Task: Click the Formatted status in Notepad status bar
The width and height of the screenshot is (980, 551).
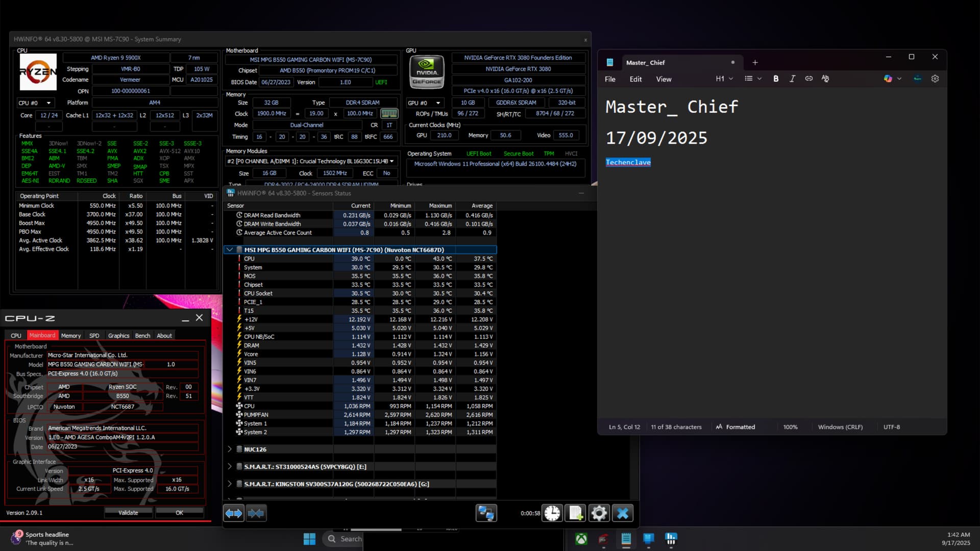Action: (x=735, y=427)
